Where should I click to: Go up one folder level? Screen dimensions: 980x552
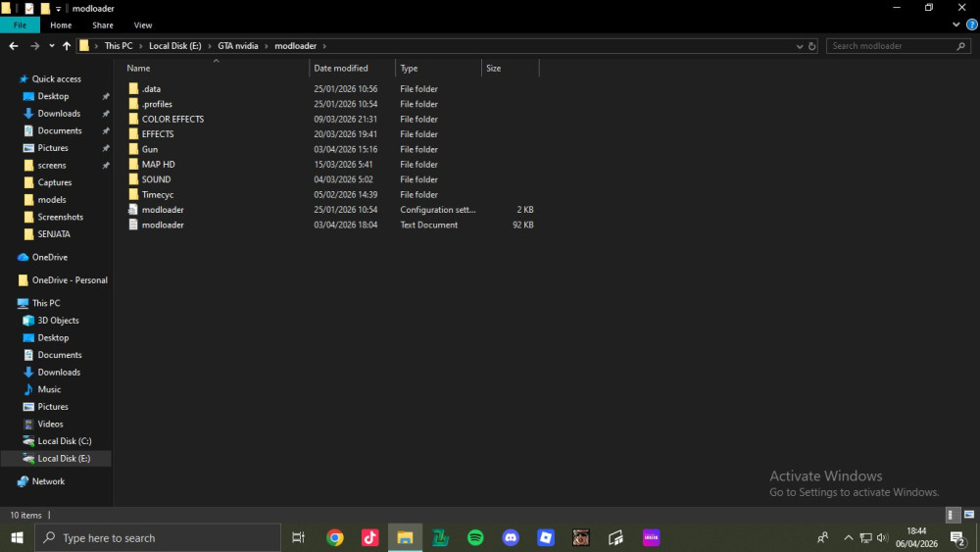tap(67, 46)
